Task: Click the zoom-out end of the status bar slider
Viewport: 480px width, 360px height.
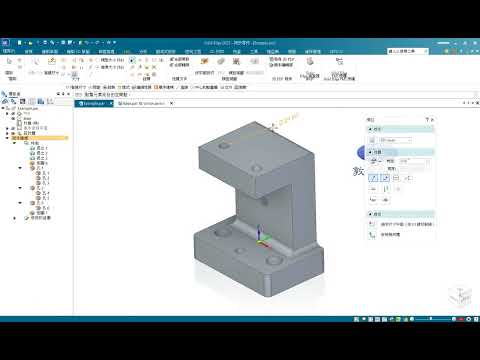Action: [412, 319]
